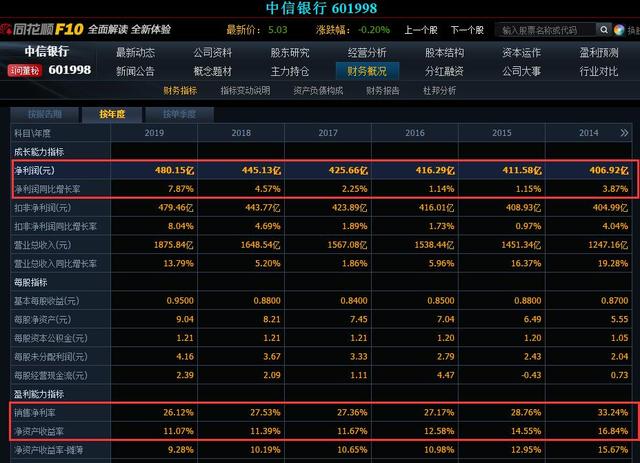Click the 406.92亿 net profit value
The image size is (640, 463).
[609, 170]
